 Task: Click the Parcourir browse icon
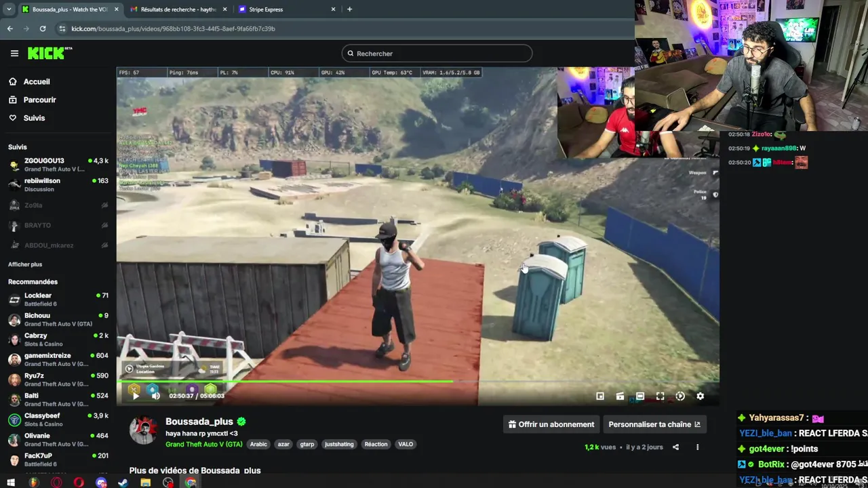tap(13, 100)
